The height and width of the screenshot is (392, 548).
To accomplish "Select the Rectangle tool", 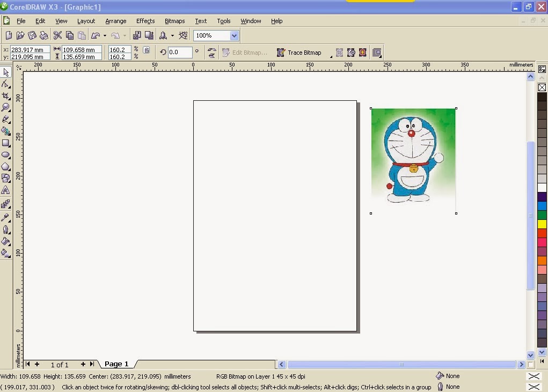I will (x=6, y=143).
